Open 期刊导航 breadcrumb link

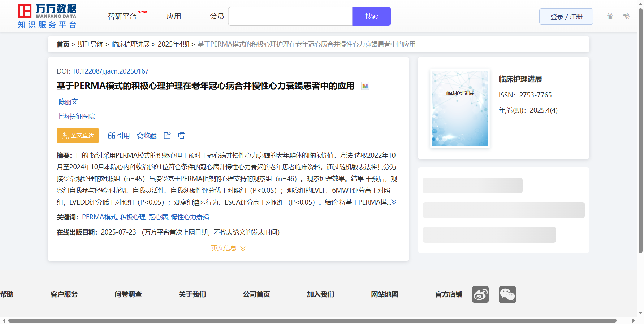(x=90, y=44)
